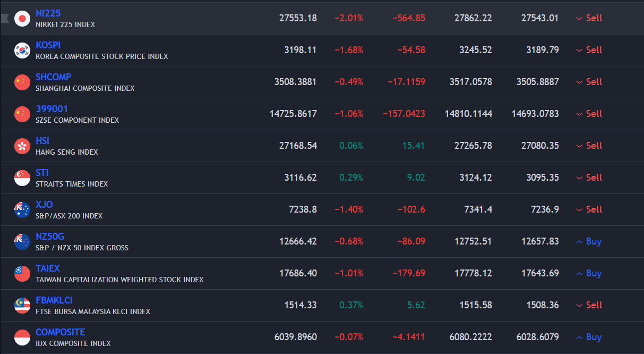Image resolution: width=644 pixels, height=354 pixels.
Task: Click the Taiwan flag icon beside TAIEX
Action: click(x=22, y=273)
